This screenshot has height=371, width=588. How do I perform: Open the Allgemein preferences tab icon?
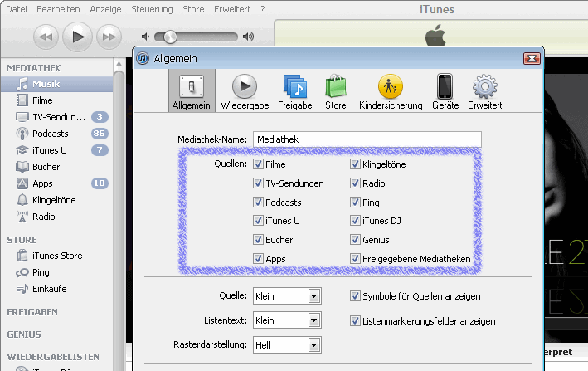192,86
